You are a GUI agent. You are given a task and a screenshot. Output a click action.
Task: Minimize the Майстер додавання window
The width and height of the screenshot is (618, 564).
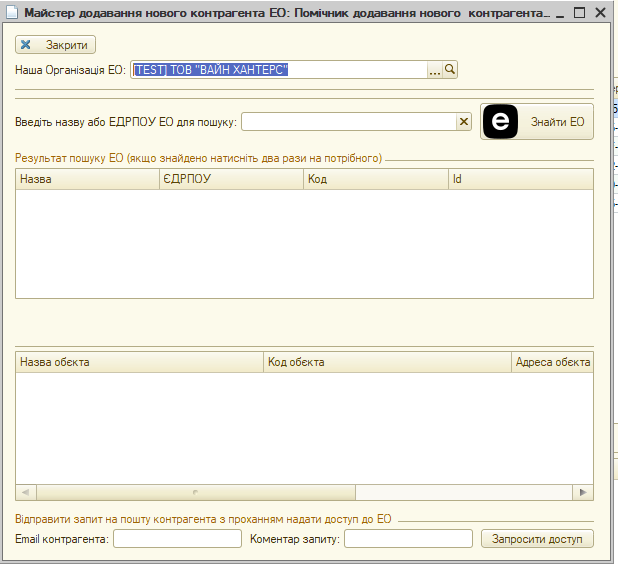pyautogui.click(x=560, y=13)
